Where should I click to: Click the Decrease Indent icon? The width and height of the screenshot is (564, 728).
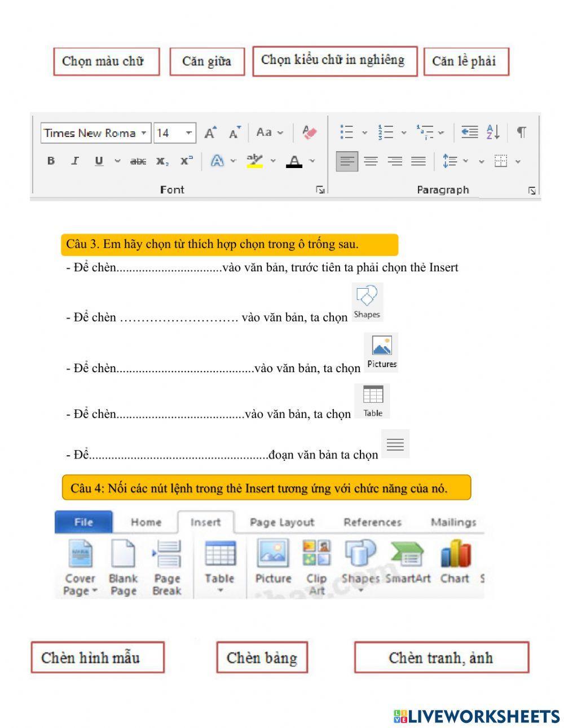click(469, 133)
